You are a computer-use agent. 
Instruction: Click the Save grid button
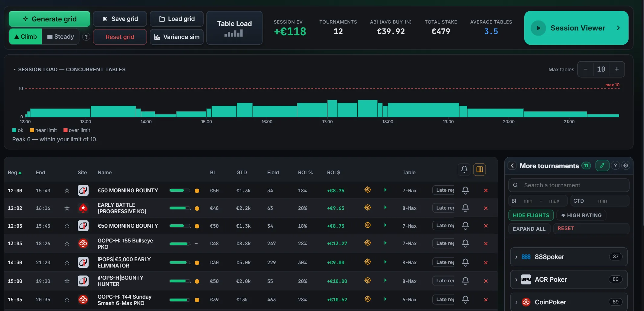(x=120, y=19)
